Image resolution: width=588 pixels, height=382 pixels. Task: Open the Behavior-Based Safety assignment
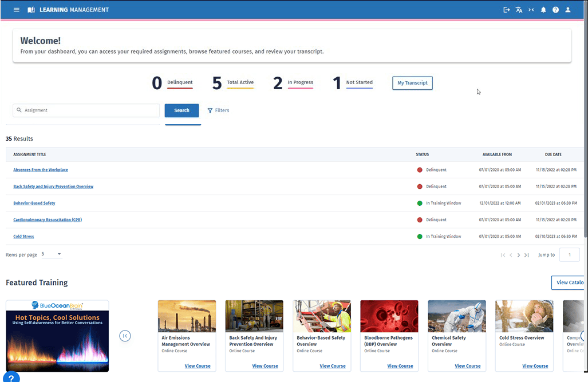click(x=34, y=203)
